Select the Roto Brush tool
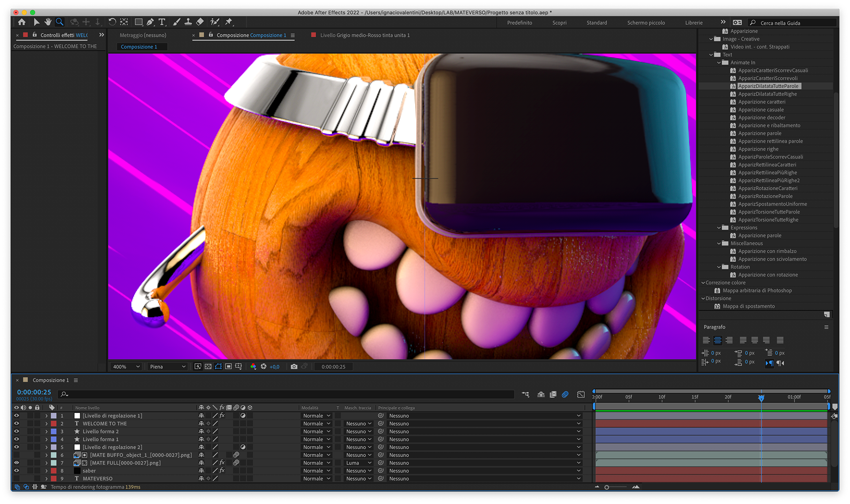This screenshot has height=504, width=850. point(215,22)
